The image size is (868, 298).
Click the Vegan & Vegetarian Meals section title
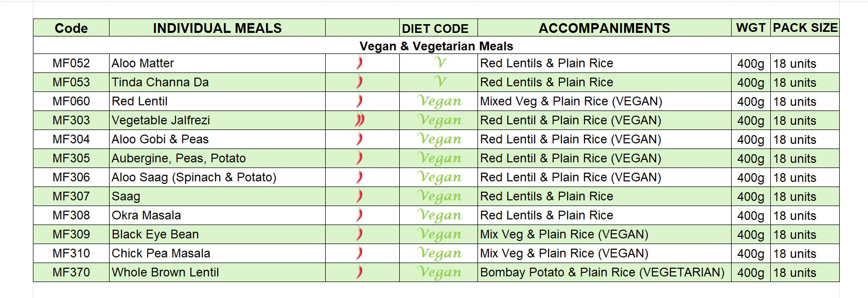pyautogui.click(x=436, y=46)
